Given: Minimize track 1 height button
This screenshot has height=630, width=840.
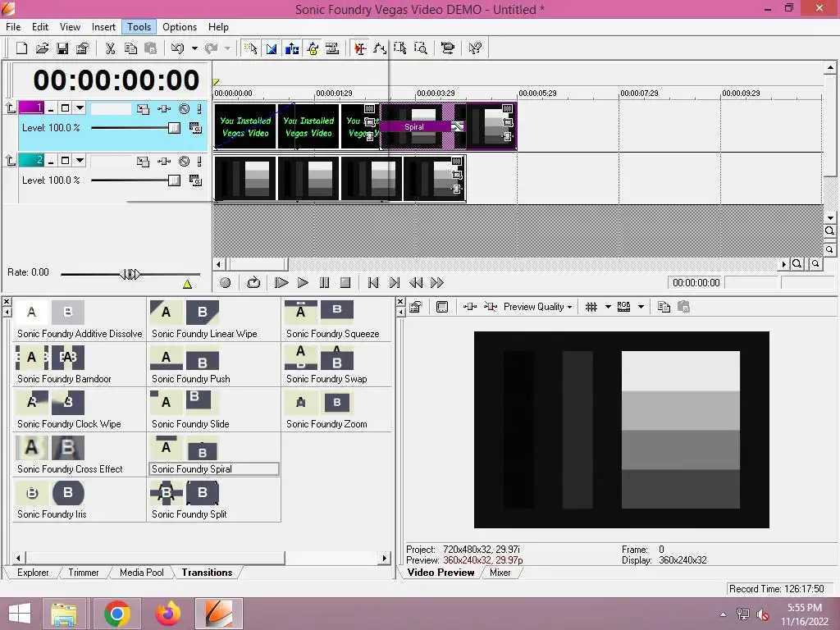Looking at the screenshot, I should pyautogui.click(x=51, y=109).
